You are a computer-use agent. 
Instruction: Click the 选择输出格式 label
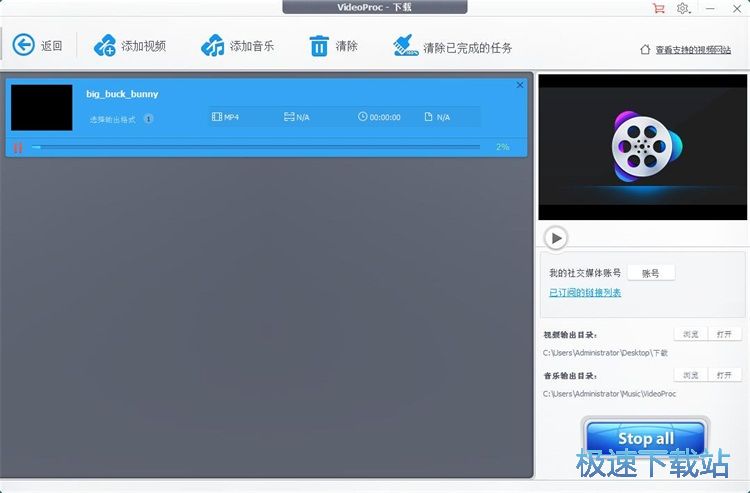[112, 119]
